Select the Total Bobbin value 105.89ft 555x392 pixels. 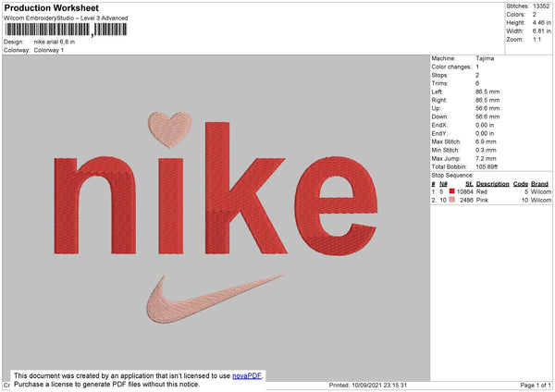487,167
